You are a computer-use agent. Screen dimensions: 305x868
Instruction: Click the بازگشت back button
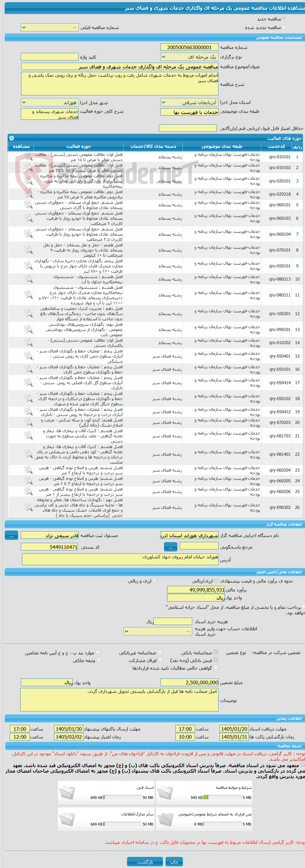(145, 862)
